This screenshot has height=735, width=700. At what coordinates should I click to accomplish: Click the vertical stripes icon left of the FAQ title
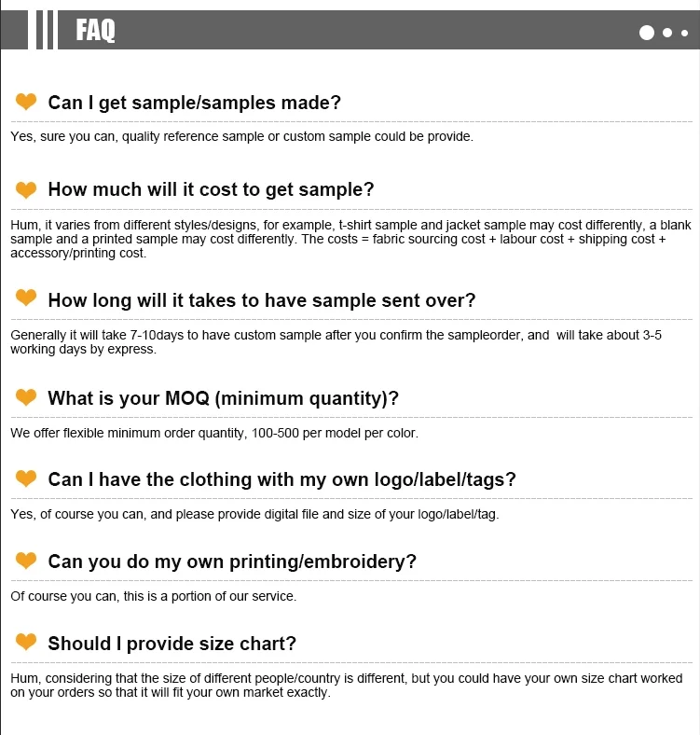coord(45,30)
